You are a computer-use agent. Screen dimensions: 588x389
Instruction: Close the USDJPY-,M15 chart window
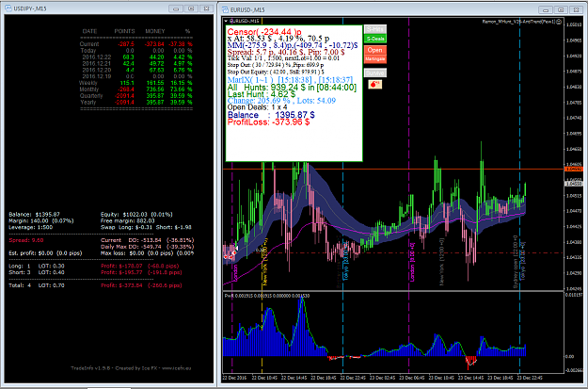pyautogui.click(x=206, y=8)
